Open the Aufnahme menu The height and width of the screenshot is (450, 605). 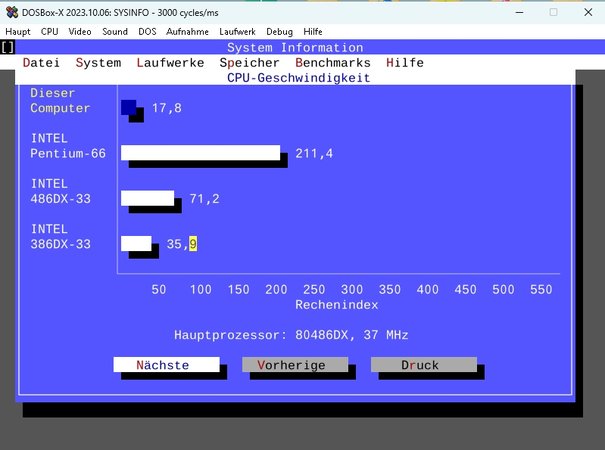pyautogui.click(x=188, y=32)
